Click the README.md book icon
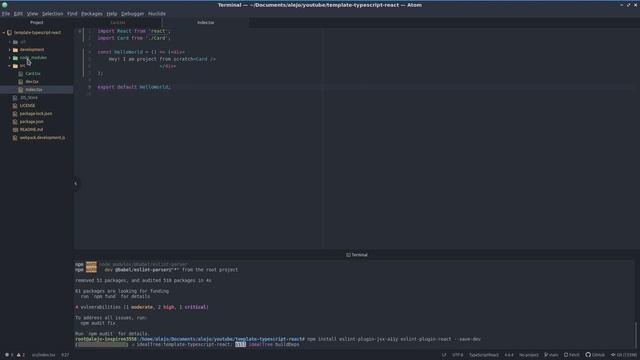The image size is (640, 360). pyautogui.click(x=15, y=129)
